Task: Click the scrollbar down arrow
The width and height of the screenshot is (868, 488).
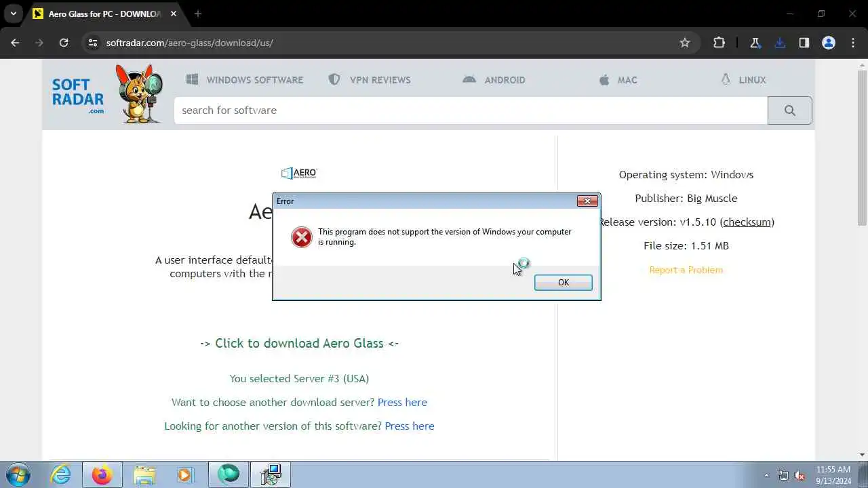Action: coord(862,454)
